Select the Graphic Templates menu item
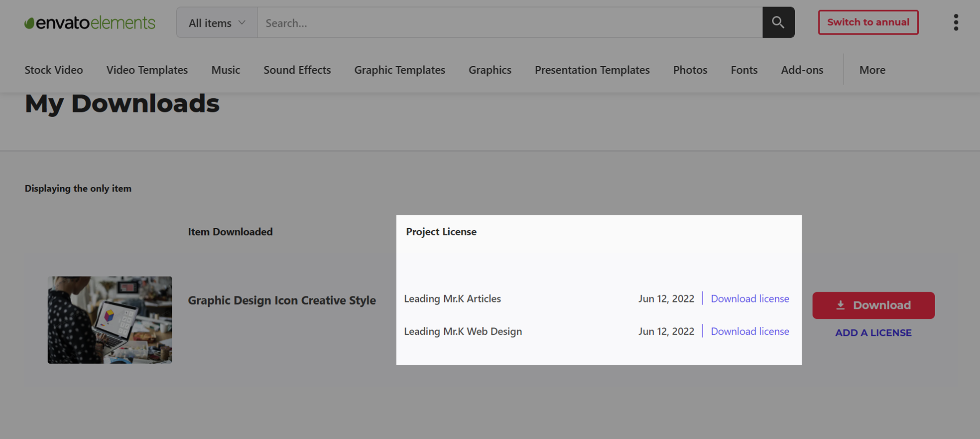Screen dimensions: 980x439 pyautogui.click(x=400, y=70)
